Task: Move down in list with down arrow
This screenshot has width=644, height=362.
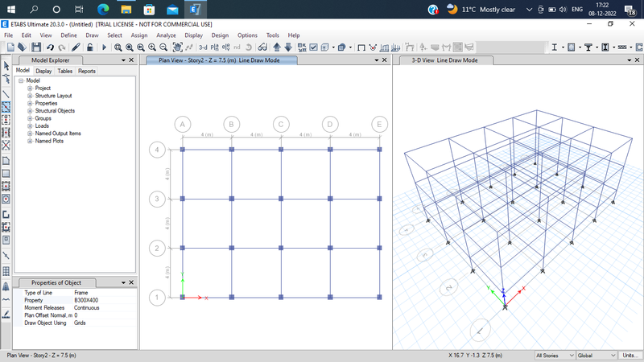Action: pyautogui.click(x=288, y=47)
